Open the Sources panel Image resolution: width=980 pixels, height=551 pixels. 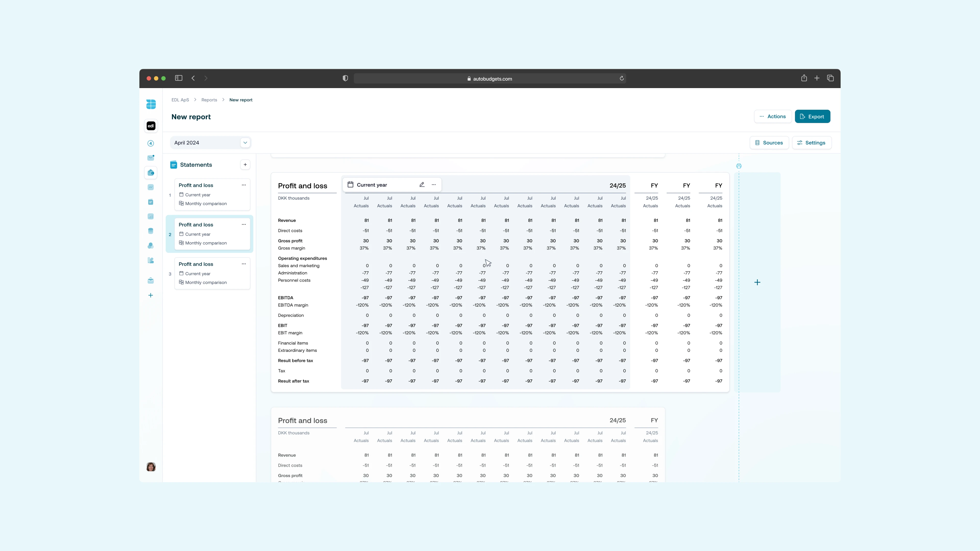point(769,143)
